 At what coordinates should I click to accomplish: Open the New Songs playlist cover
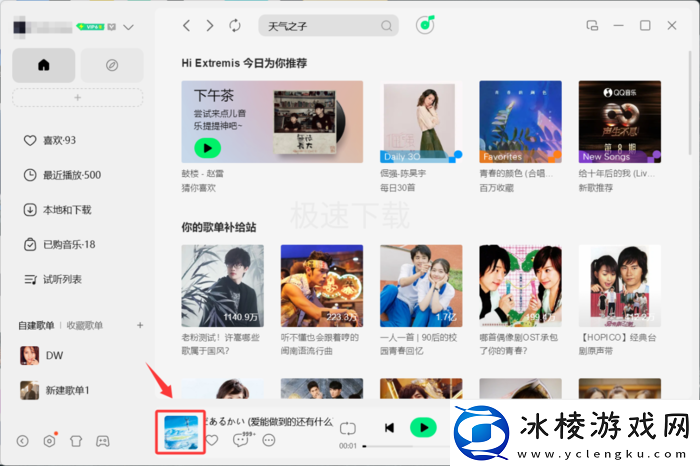pos(620,122)
